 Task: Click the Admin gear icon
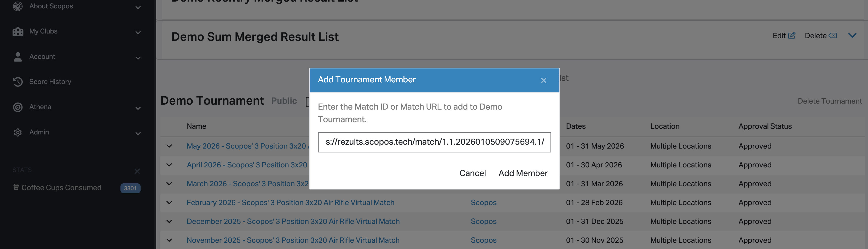click(x=18, y=132)
